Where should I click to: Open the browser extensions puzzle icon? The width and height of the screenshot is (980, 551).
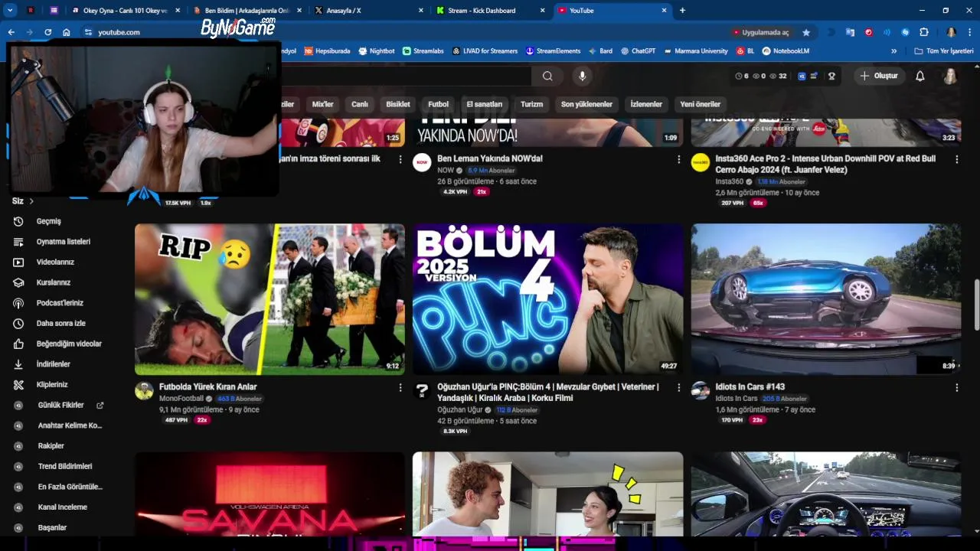(923, 32)
